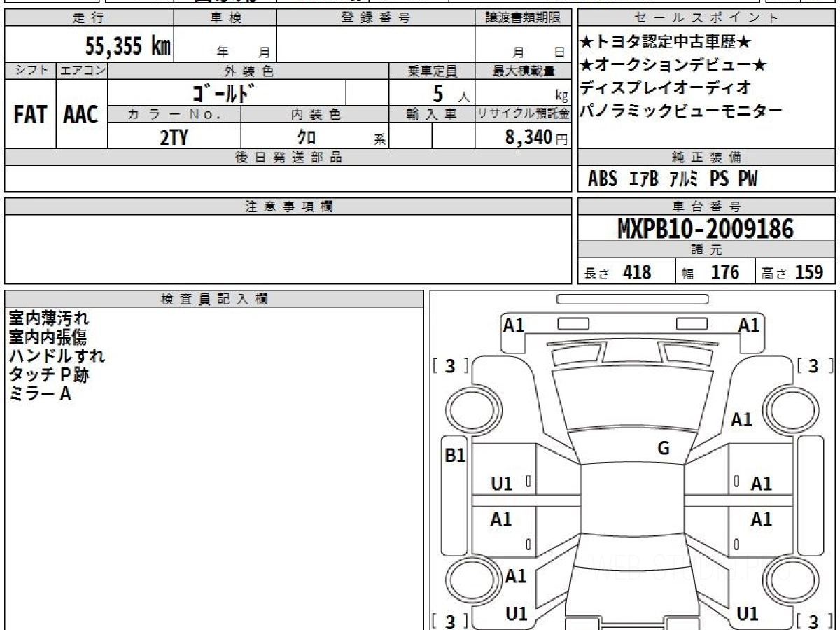
Task: Select the A1 mark at the top-right bumper corner
Action: pos(748,325)
